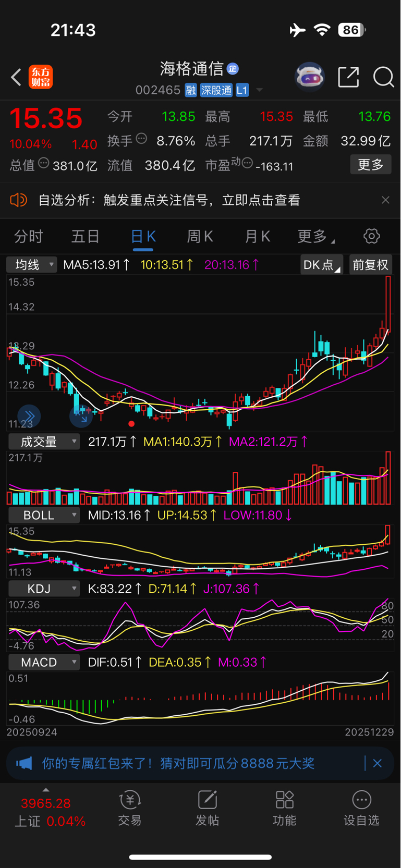Toggle the DK点 signal option
The image size is (401, 868).
(x=322, y=265)
